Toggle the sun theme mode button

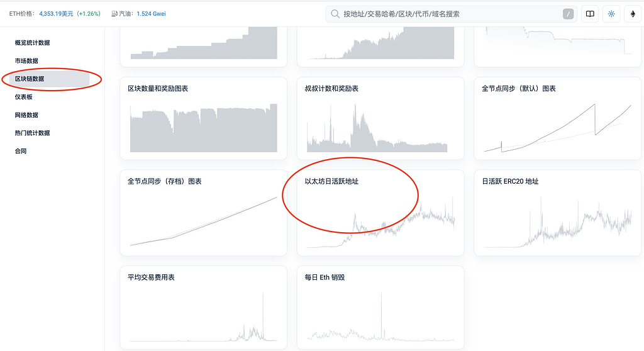[611, 14]
